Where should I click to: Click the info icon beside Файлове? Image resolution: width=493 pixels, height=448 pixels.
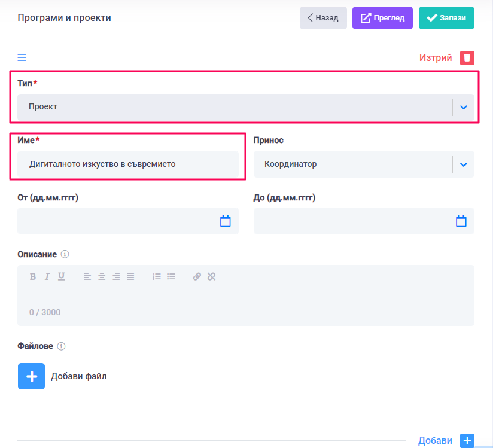(x=61, y=346)
